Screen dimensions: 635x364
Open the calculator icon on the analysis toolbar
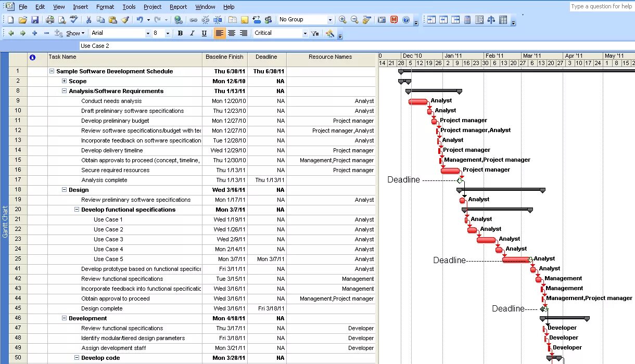click(467, 20)
